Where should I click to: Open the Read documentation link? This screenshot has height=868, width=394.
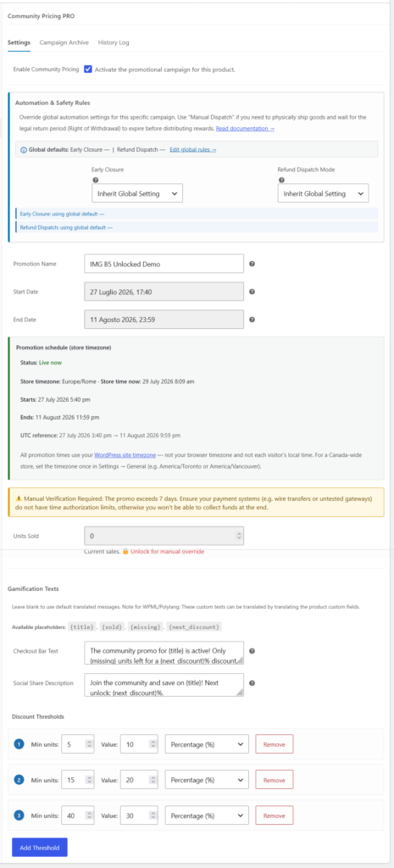pyautogui.click(x=245, y=129)
